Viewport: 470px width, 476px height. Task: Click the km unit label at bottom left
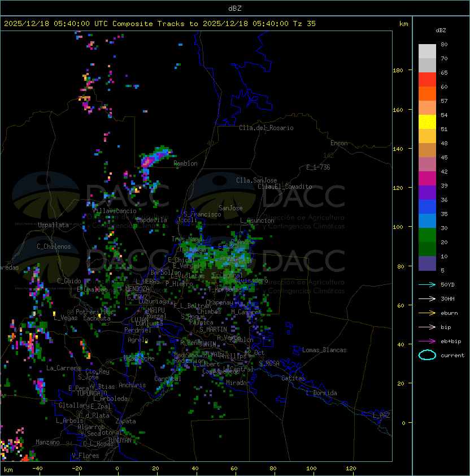tap(8, 470)
